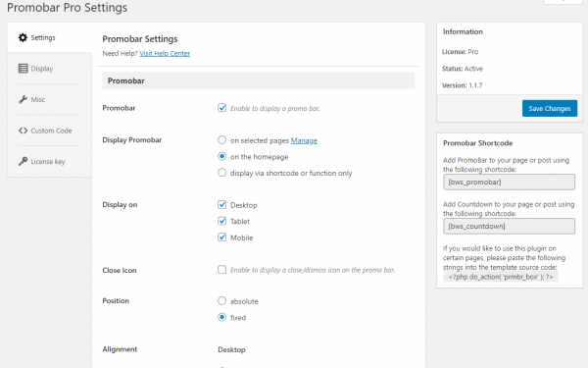Screen dimensions: 588x368
Task: Open the Visit Help Center link
Action: click(x=165, y=53)
